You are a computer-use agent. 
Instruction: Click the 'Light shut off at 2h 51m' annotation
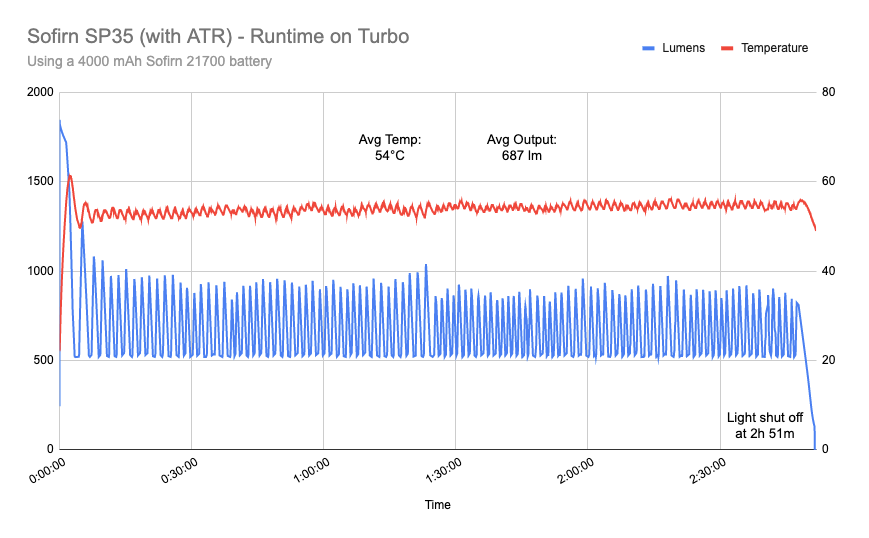765,426
